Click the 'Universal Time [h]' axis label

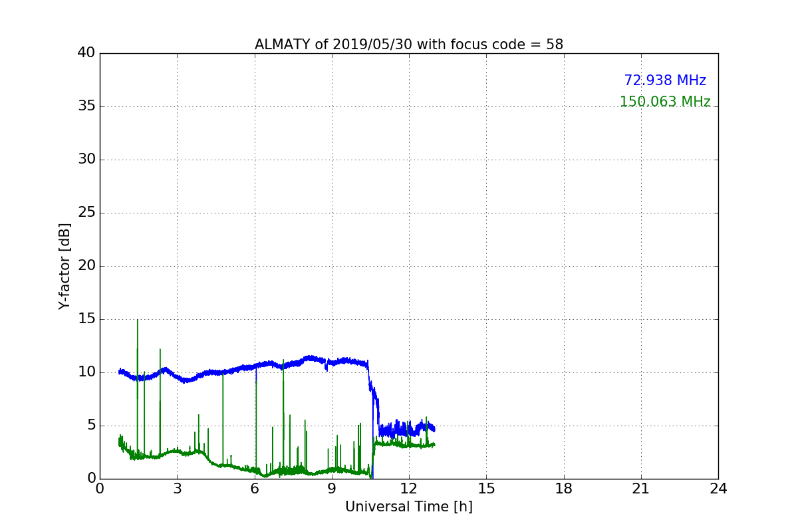[x=409, y=507]
